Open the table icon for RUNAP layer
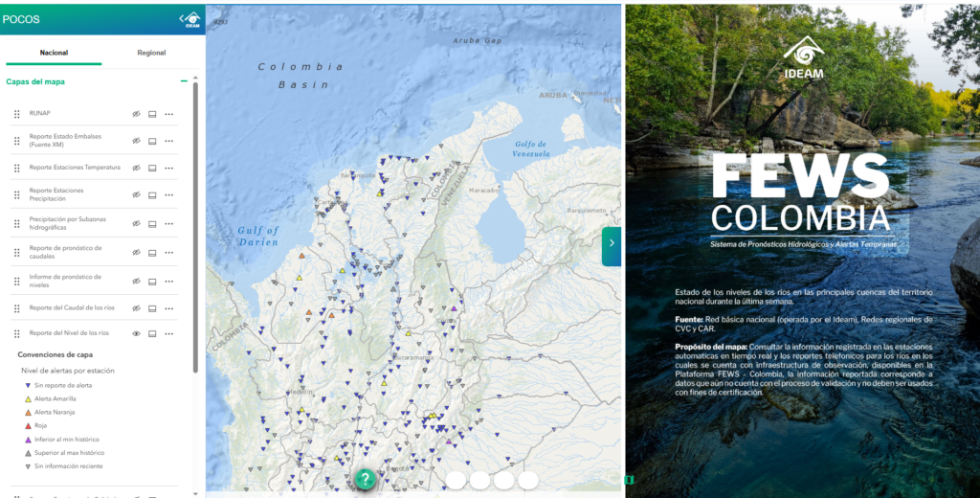This screenshot has height=498, width=980. click(x=152, y=114)
